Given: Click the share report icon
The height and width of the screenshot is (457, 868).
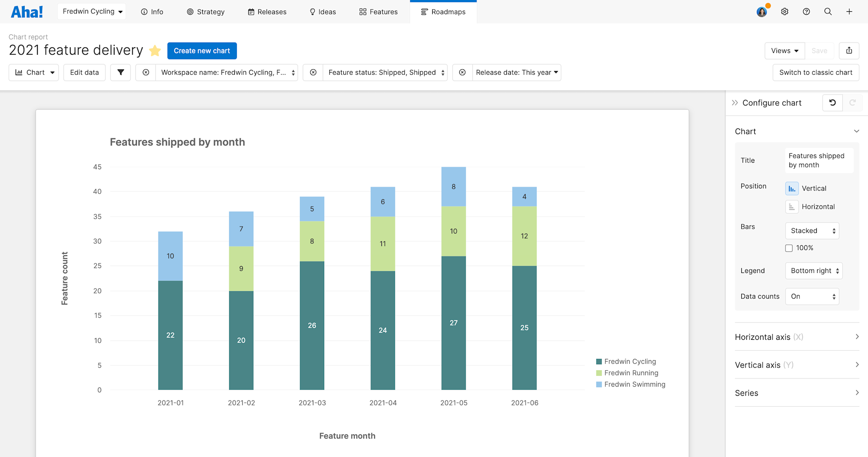Looking at the screenshot, I should [x=849, y=50].
